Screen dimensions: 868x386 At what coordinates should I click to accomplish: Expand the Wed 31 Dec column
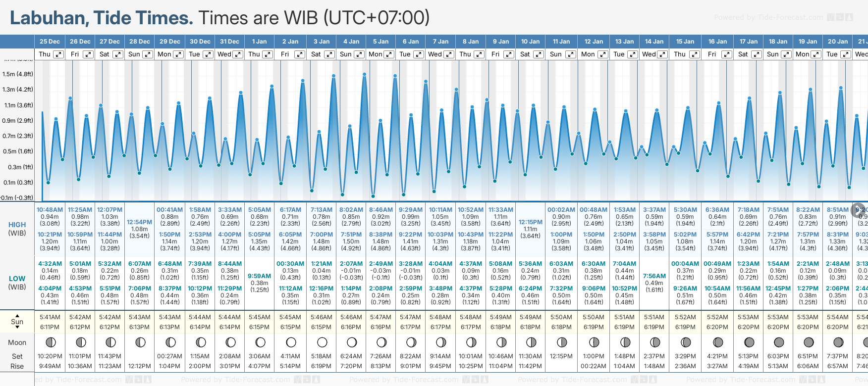238,54
